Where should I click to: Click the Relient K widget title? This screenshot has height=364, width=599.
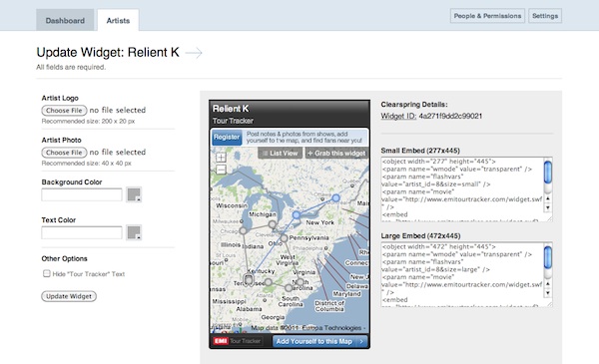click(x=231, y=109)
